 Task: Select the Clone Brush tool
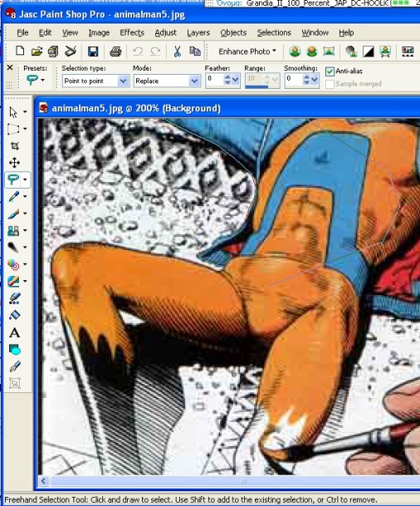coord(13,230)
